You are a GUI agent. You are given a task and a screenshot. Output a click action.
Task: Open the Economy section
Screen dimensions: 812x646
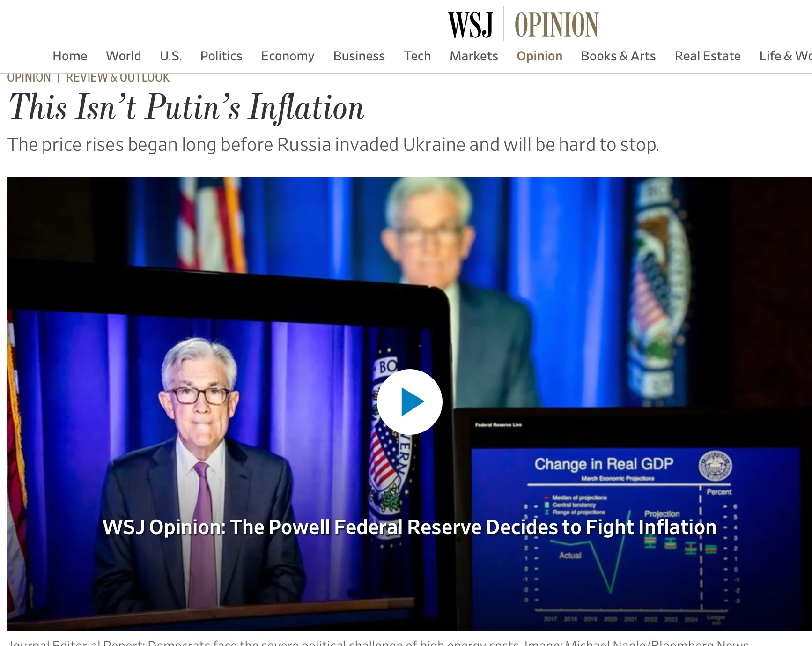(288, 56)
